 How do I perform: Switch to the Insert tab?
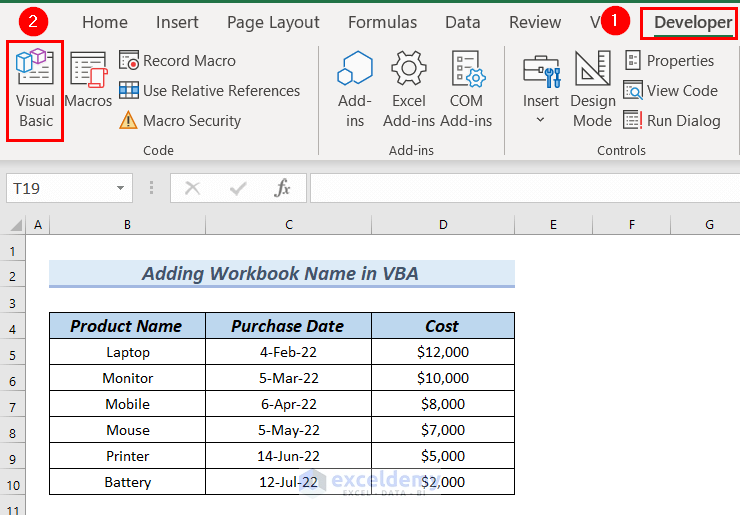(177, 22)
